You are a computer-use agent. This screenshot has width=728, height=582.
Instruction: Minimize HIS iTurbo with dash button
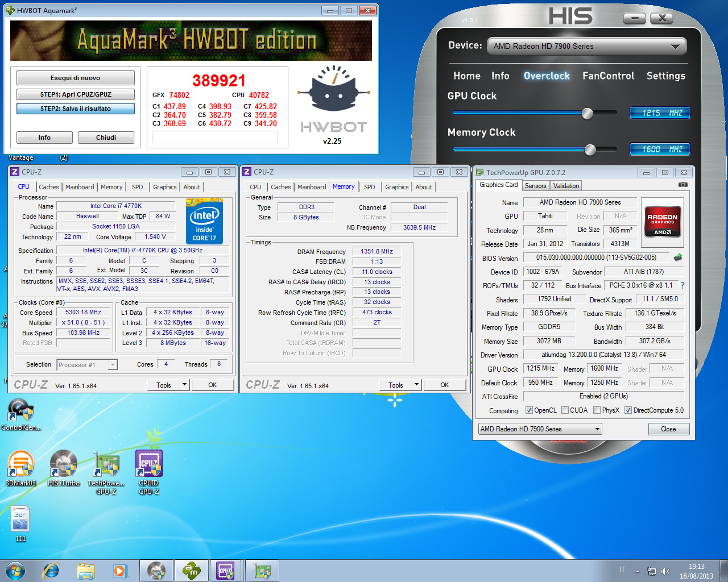tap(634, 18)
